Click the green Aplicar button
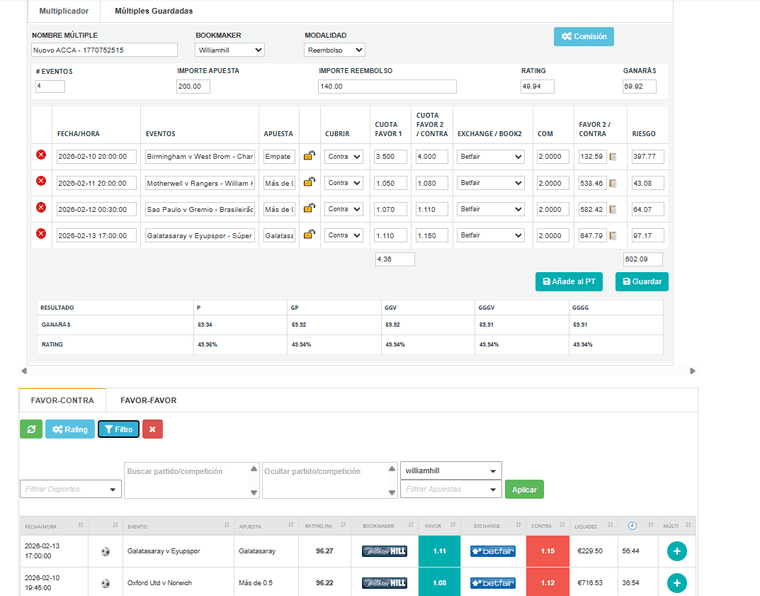This screenshot has height=596, width=760. tap(525, 489)
